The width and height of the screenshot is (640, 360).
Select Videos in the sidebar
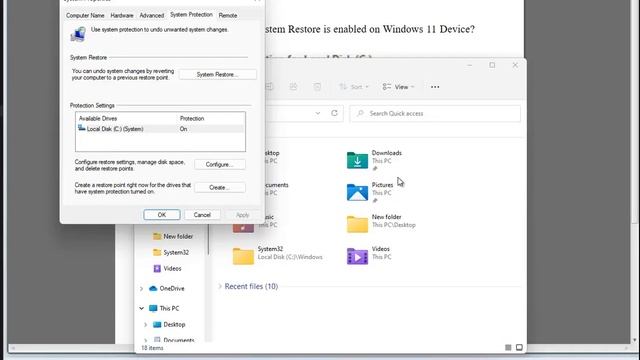[x=172, y=269]
